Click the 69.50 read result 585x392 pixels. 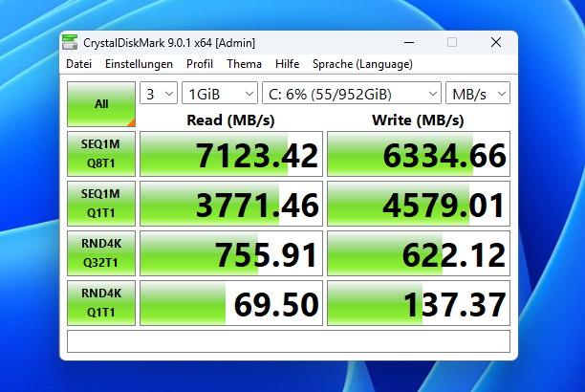[x=231, y=303]
